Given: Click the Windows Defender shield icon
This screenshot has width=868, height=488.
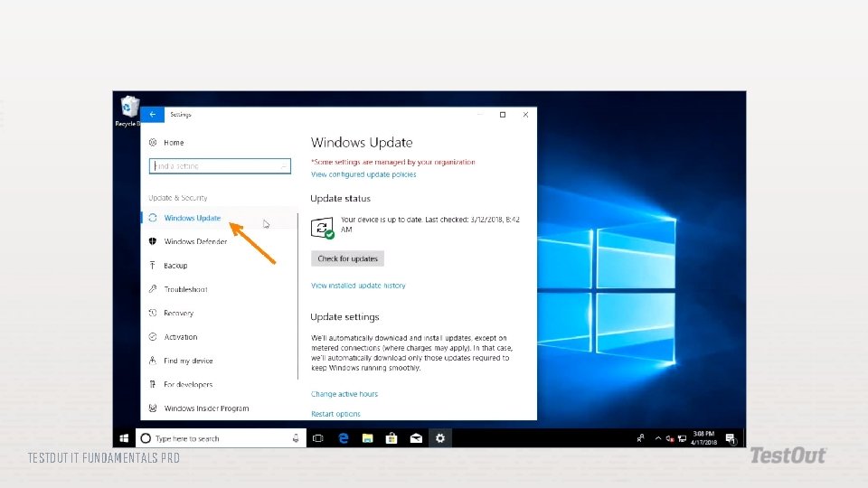Looking at the screenshot, I should tap(153, 241).
